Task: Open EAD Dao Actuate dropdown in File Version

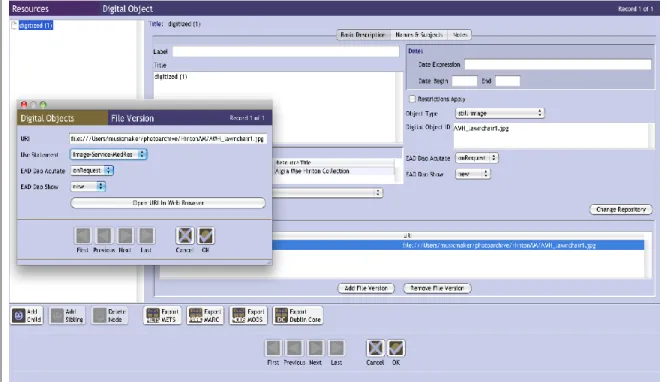Action: [92, 170]
